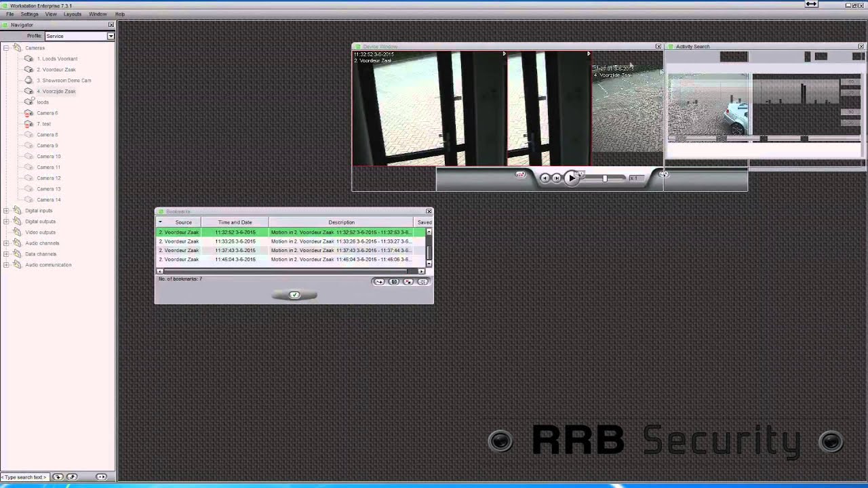
Task: Click the expand-collapse arrows button in Navigator
Action: (102, 477)
